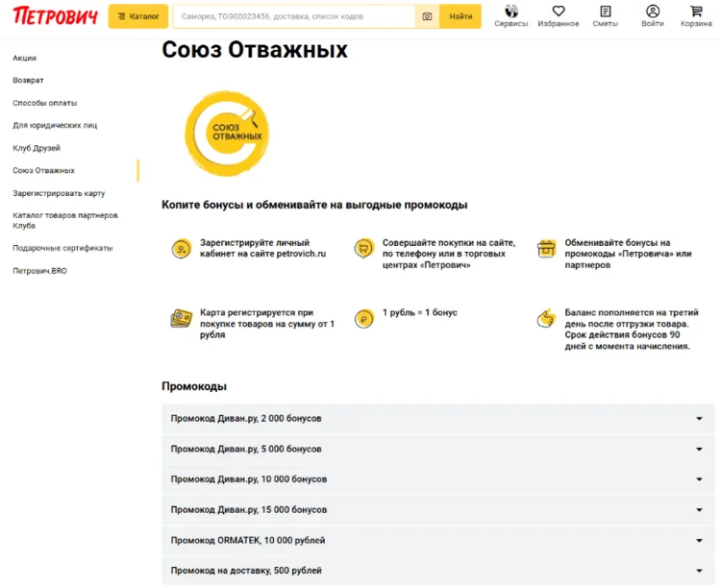
Task: Open Петрович.BRO sidebar link
Action: point(39,271)
